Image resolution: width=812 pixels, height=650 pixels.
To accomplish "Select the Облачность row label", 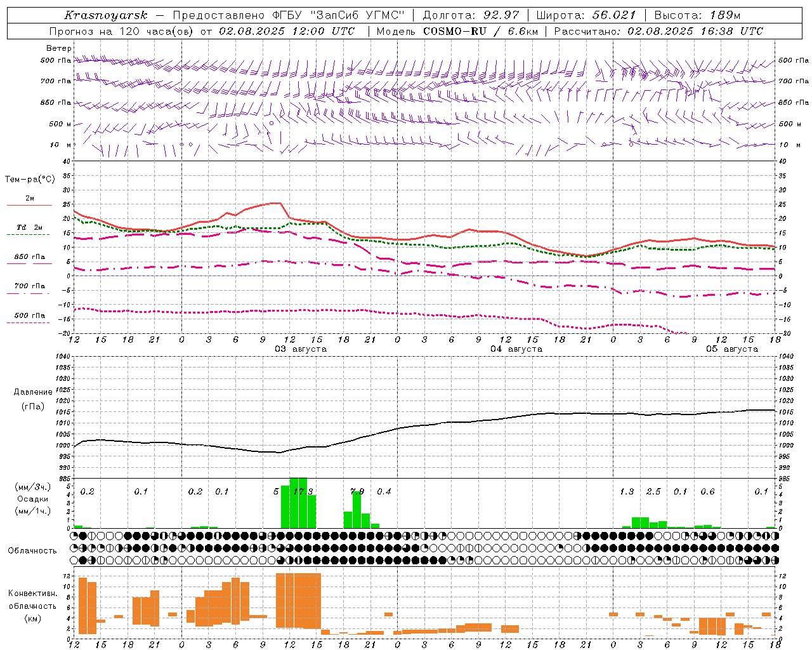I will pyautogui.click(x=32, y=551).
